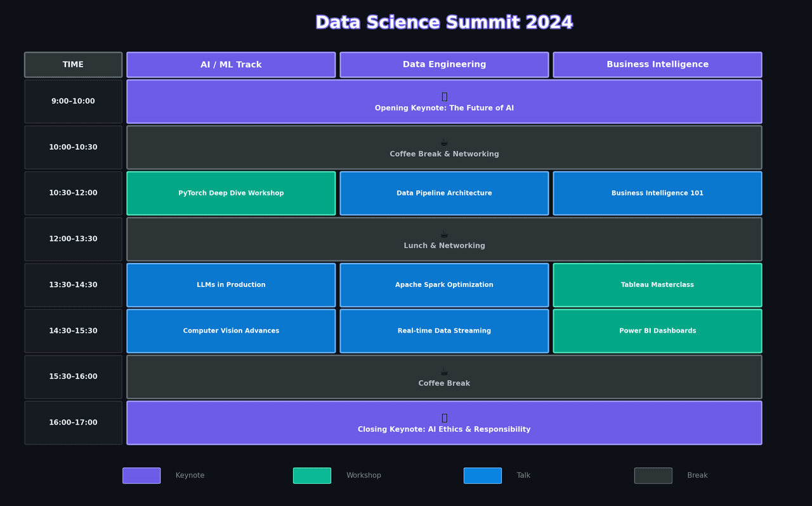Click the Business Intelligence column header
This screenshot has width=812, height=506.
[x=657, y=64]
